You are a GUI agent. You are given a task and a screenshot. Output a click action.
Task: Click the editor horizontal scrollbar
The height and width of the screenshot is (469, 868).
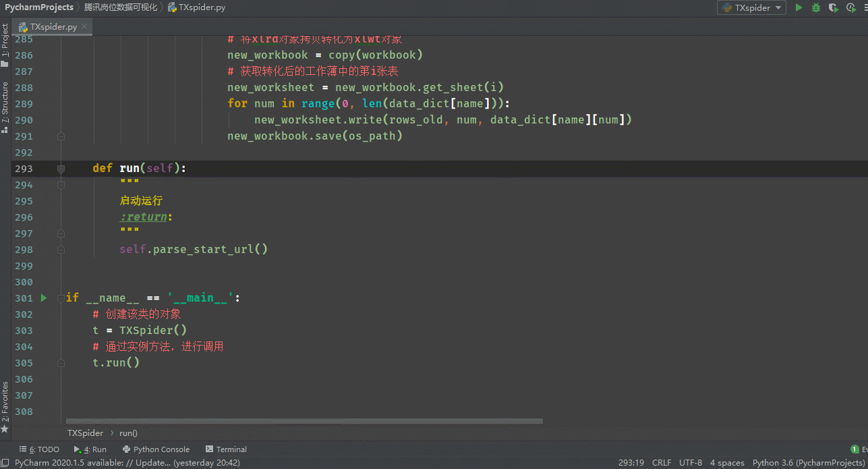coord(304,421)
